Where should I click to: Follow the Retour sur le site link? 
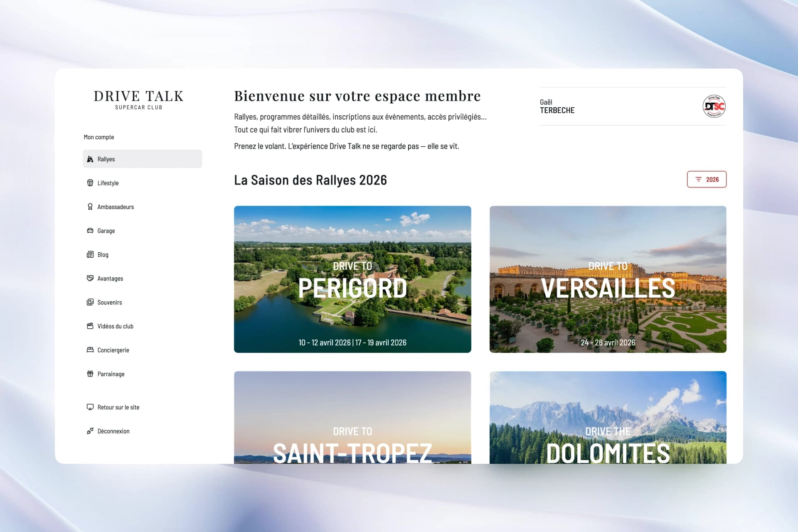click(142, 407)
